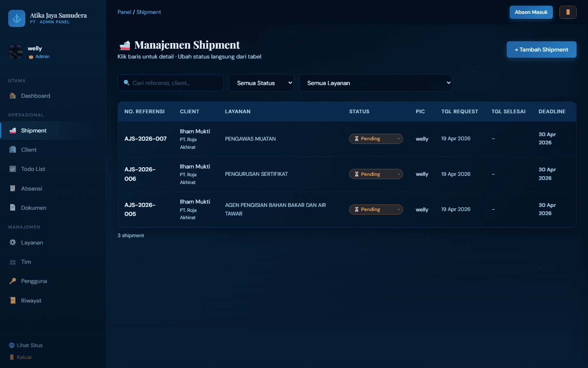Click the Dokumen page icon
Viewport: 588px width, 368px height.
tap(13, 208)
